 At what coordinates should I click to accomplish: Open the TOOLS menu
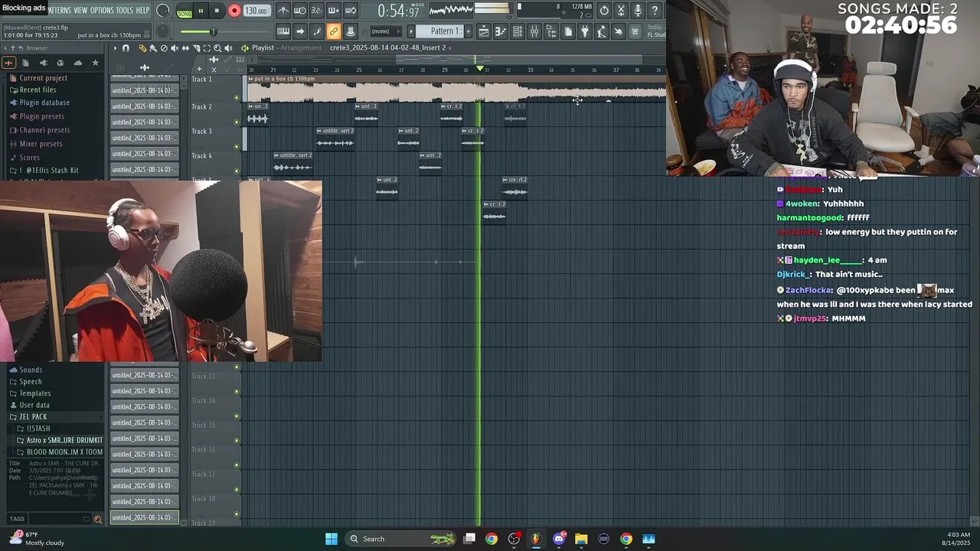124,10
